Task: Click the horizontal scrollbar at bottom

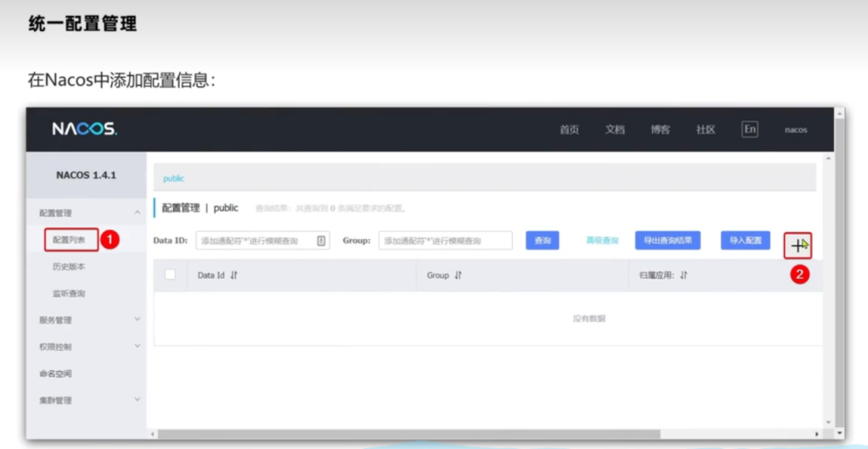Action: pos(409,434)
